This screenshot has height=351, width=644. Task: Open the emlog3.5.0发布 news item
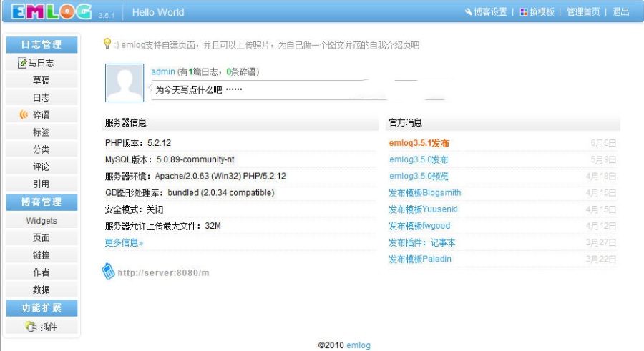(419, 159)
